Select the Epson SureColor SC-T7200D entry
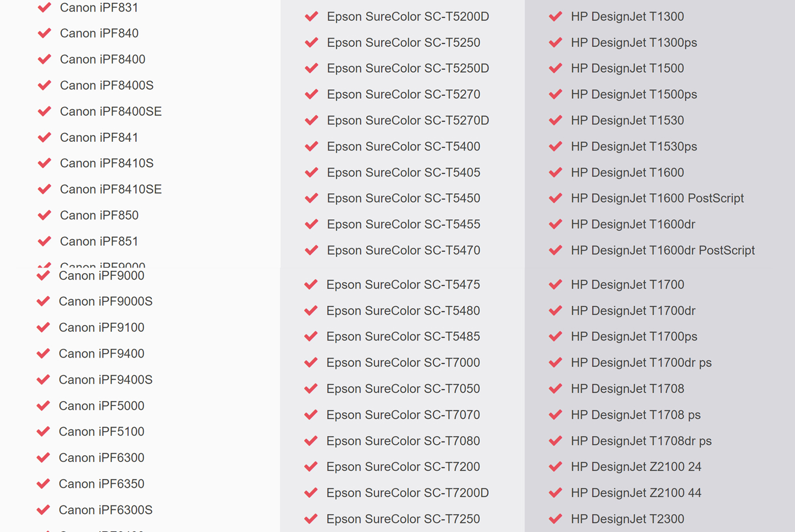 pos(407,493)
